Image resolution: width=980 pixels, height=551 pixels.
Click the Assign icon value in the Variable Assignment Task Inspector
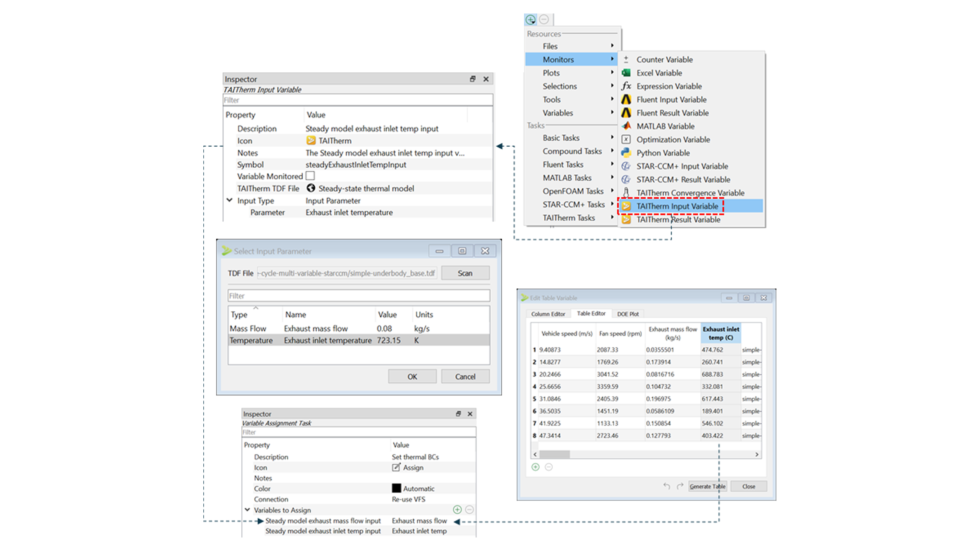(407, 467)
